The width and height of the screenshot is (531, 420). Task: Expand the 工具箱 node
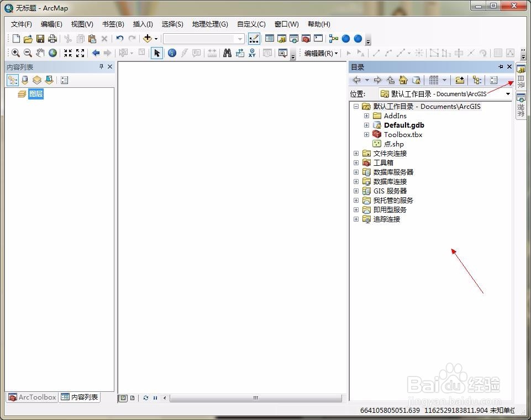[356, 162]
